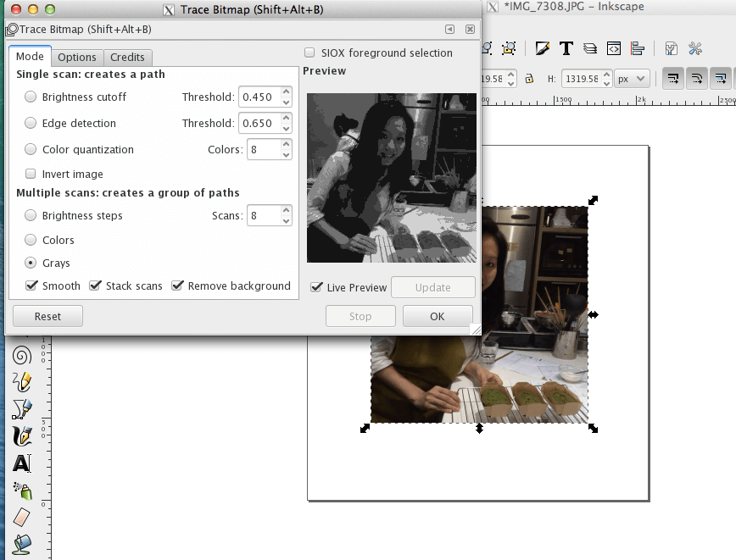Select the Text tool in left toolbox

coord(21,463)
